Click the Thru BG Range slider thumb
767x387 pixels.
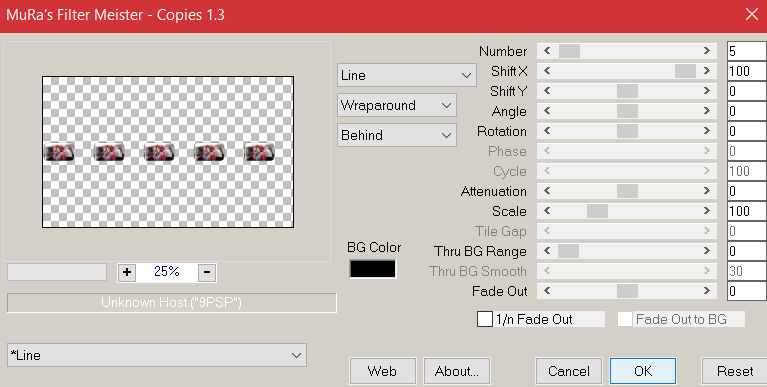point(568,251)
